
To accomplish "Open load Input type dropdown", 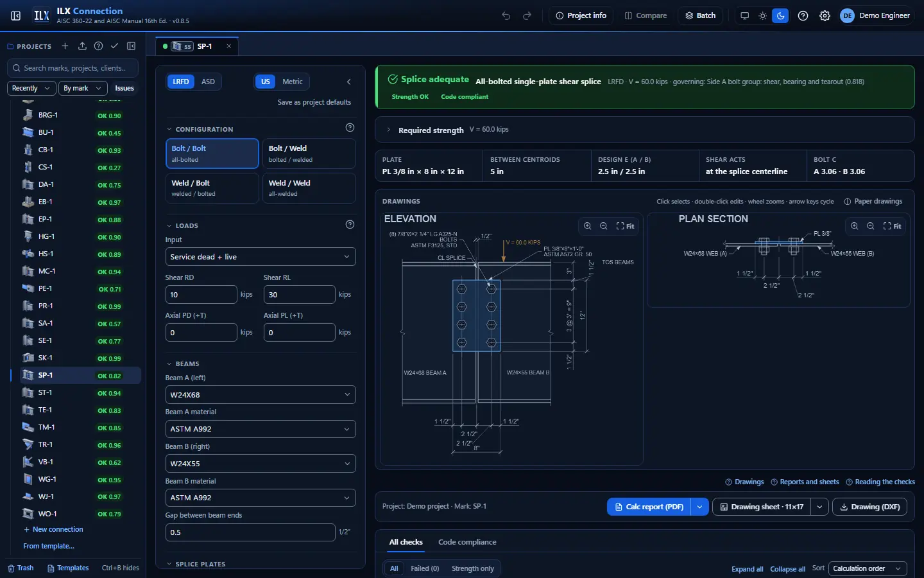I will click(261, 257).
